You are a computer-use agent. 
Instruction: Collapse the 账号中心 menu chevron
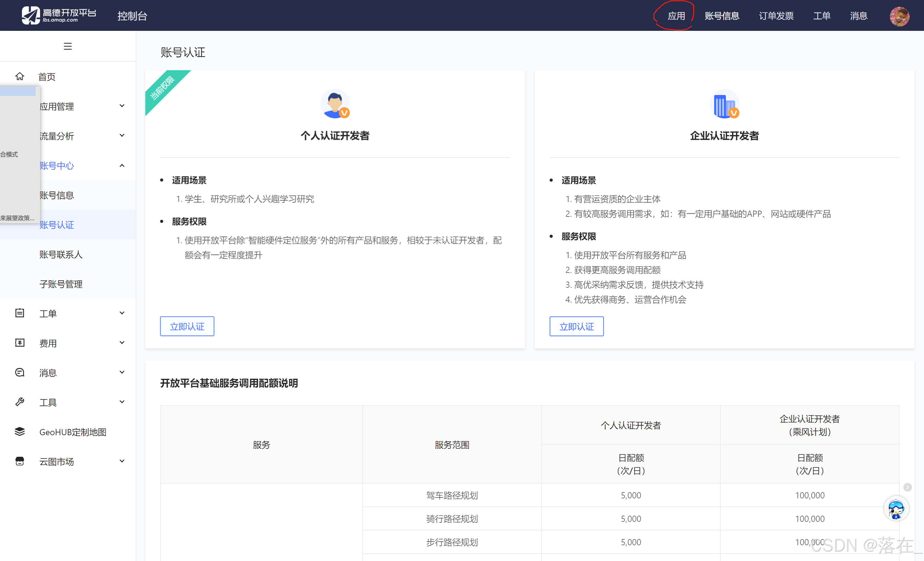pos(122,166)
